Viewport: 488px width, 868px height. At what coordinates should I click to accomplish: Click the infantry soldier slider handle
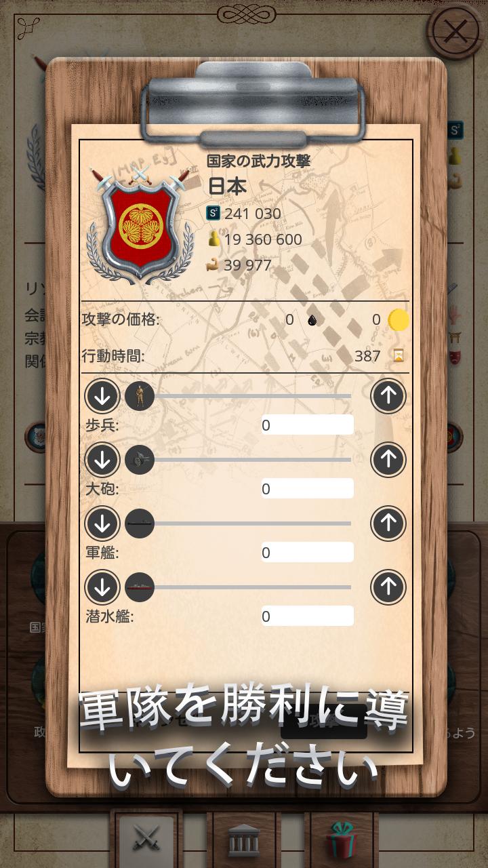click(140, 396)
